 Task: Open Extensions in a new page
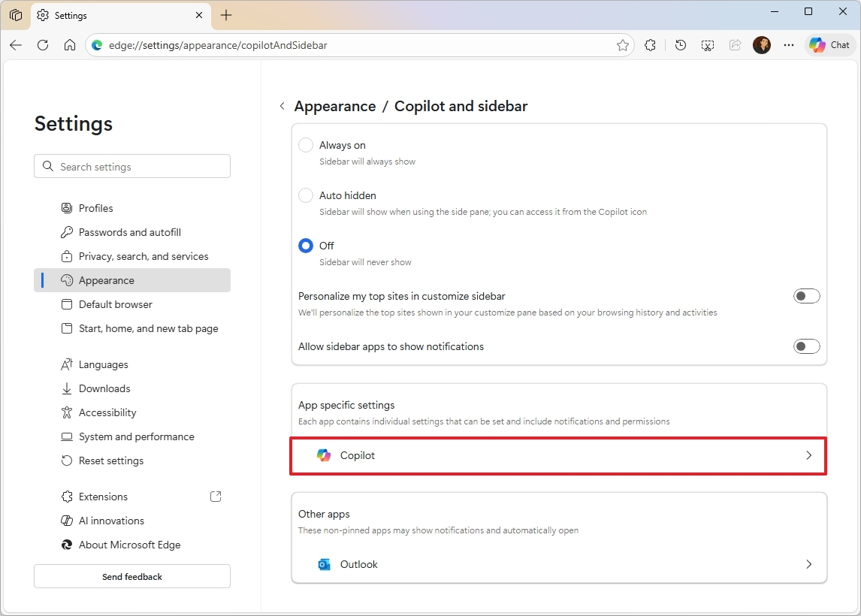(x=216, y=496)
